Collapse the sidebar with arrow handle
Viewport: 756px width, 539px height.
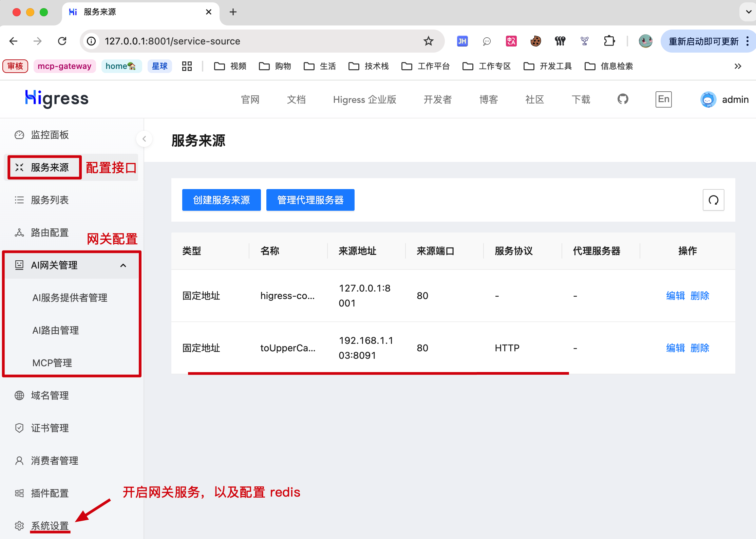tap(144, 139)
